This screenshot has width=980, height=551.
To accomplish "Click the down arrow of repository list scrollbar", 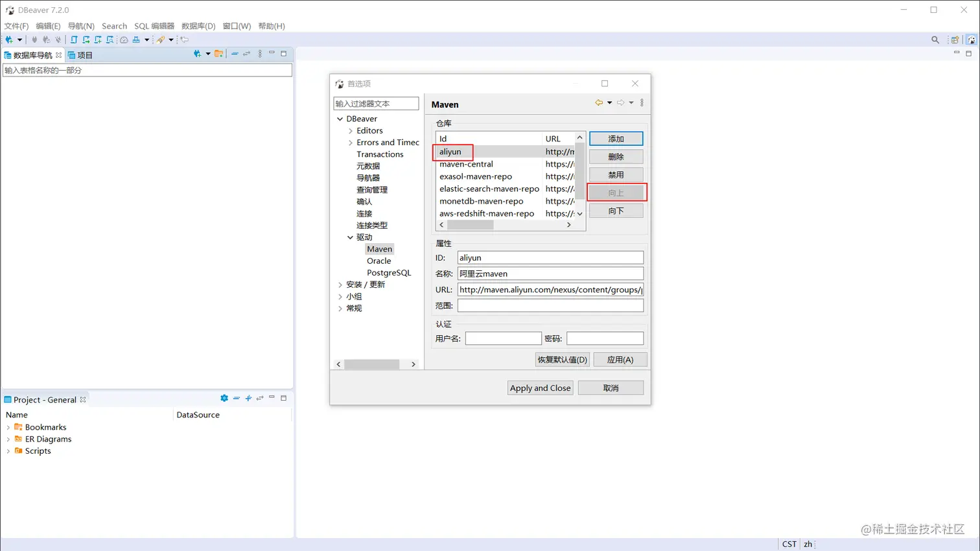I will click(x=579, y=214).
